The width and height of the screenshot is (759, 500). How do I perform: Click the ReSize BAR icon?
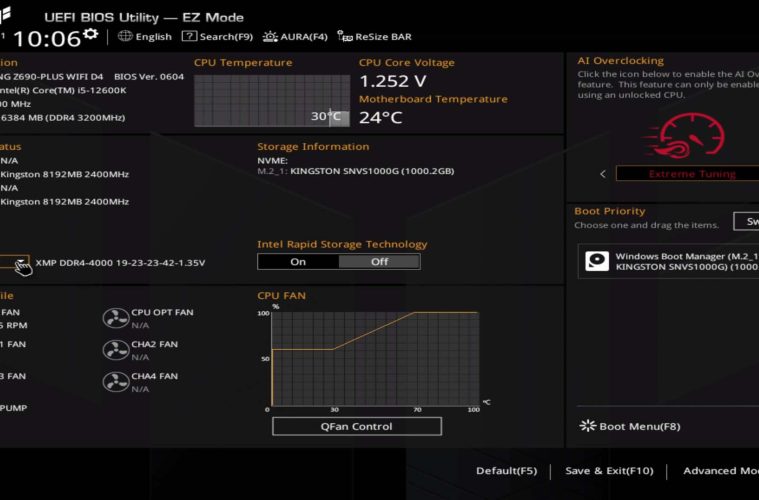pyautogui.click(x=345, y=36)
